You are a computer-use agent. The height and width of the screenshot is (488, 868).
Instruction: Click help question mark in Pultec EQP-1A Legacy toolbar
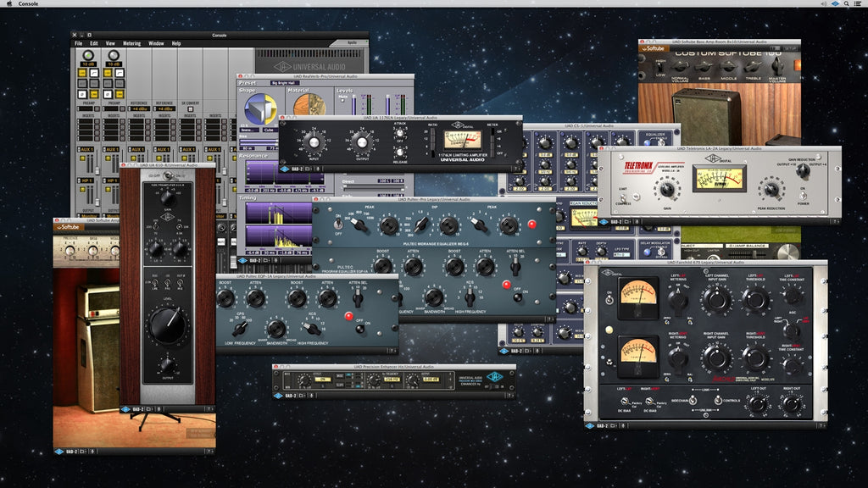(x=392, y=350)
